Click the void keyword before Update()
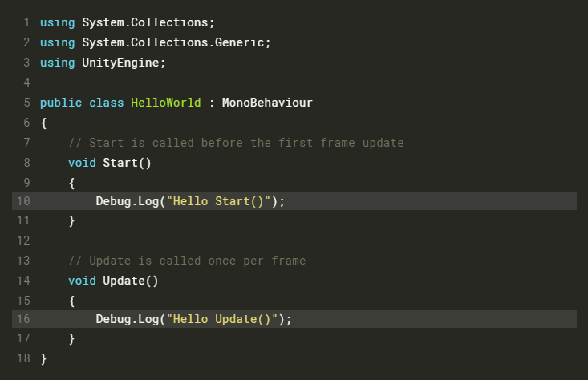This screenshot has height=380, width=588. (x=82, y=280)
